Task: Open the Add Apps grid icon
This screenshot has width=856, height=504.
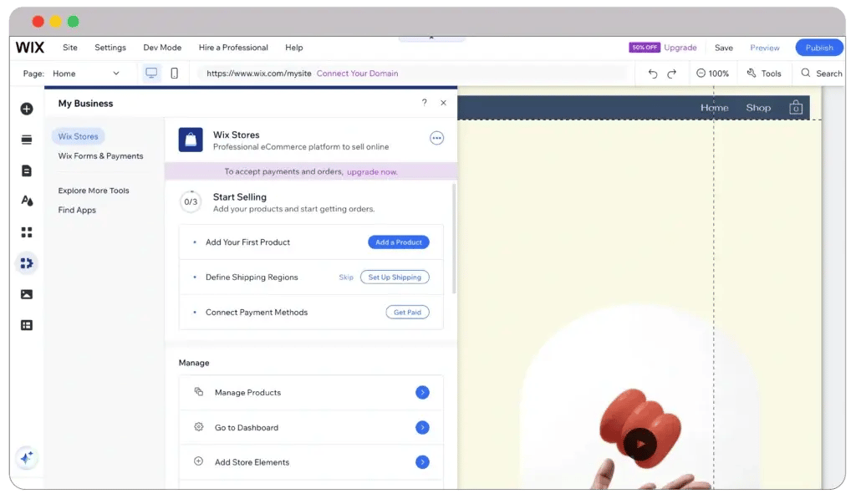Action: click(27, 232)
